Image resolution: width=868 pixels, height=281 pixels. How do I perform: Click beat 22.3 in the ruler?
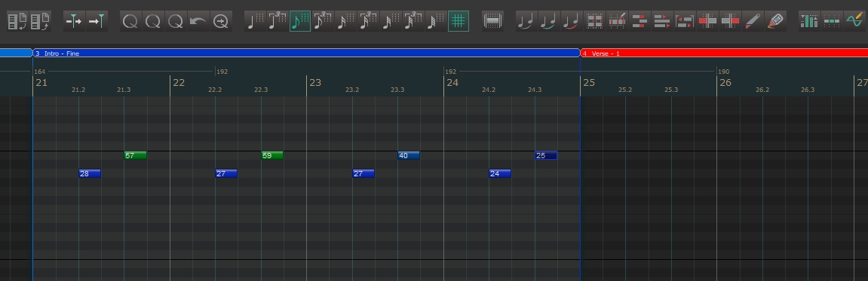(261, 90)
